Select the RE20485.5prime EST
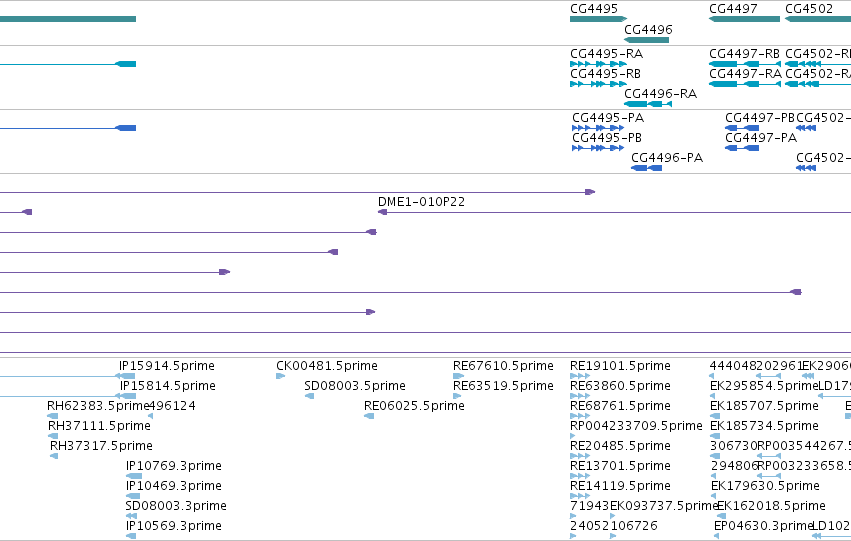This screenshot has width=851, height=541. pos(580,456)
